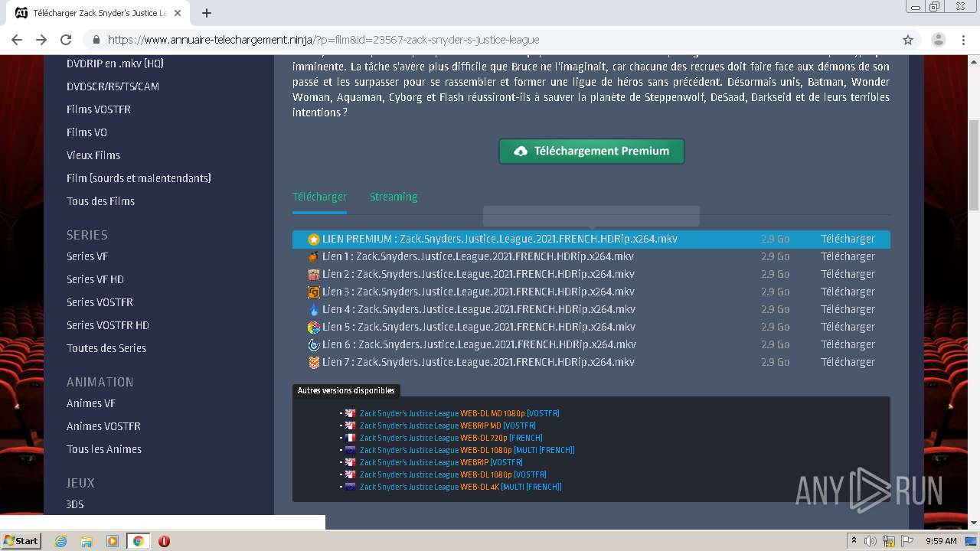
Task: Open Series VOSTFR HD in the sidebar
Action: pos(108,325)
